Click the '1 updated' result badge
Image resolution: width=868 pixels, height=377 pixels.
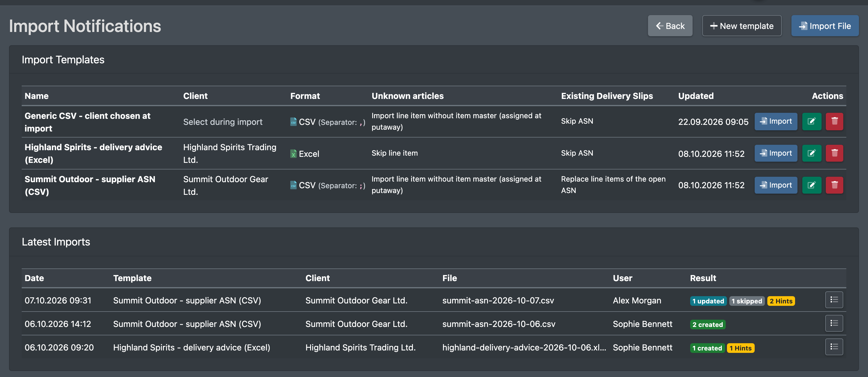708,301
